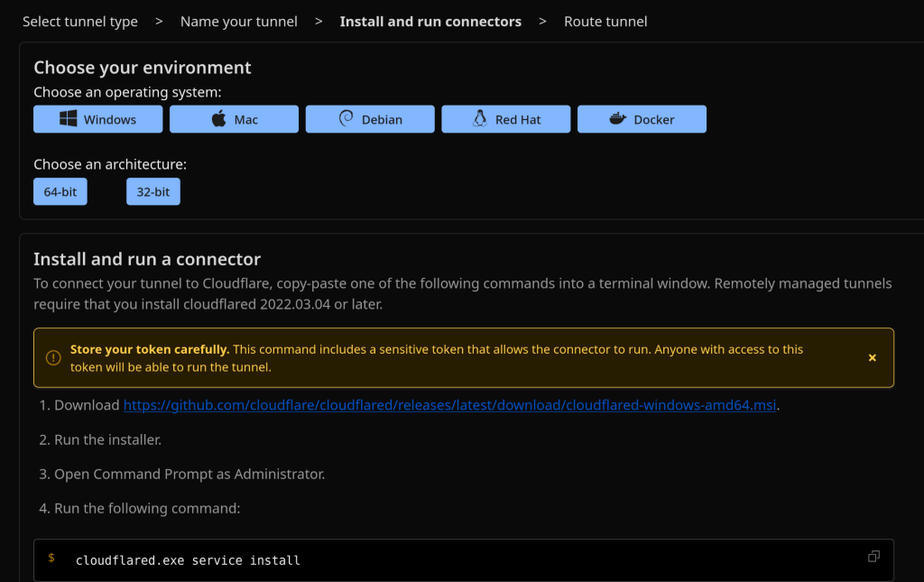
Task: Choose the Apple logo Mac option
Action: click(x=234, y=119)
